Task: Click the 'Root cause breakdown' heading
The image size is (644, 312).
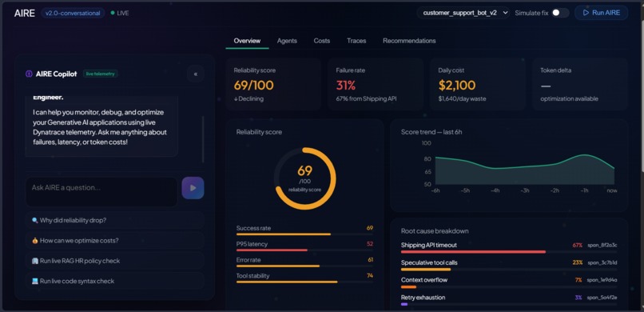Action: point(435,231)
